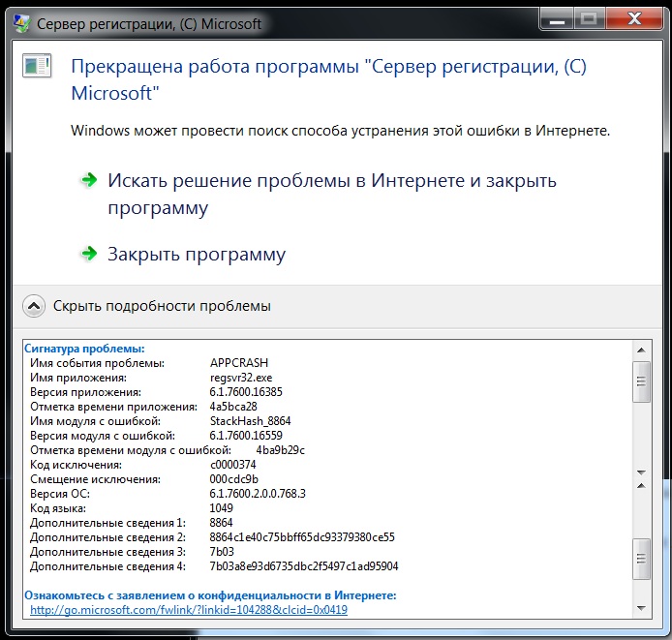Click the timestamp value '4a5bca28'

click(x=233, y=407)
